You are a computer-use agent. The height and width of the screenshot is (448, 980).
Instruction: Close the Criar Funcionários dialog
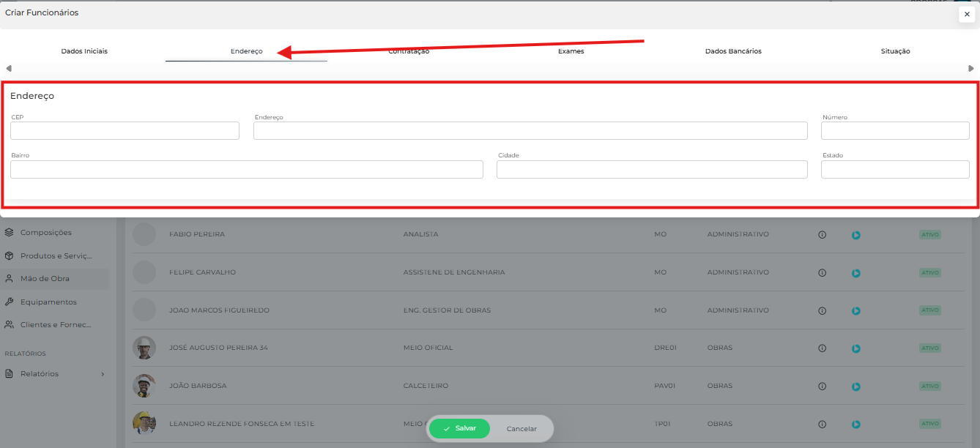pos(967,14)
